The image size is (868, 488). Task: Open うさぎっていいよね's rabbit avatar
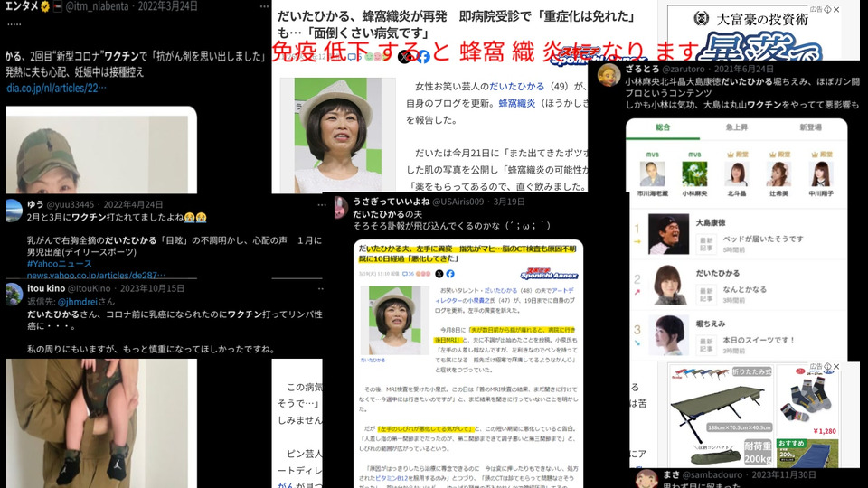click(341, 208)
